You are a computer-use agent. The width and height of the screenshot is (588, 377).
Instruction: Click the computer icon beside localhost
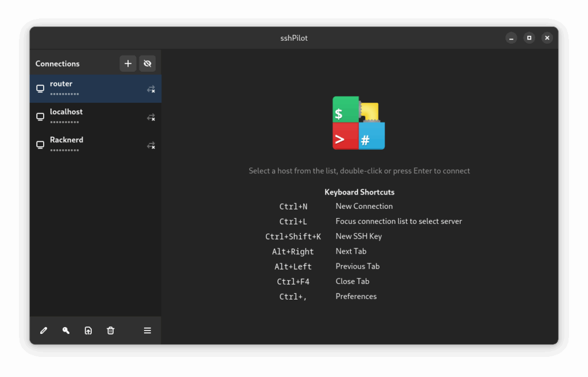(x=40, y=117)
